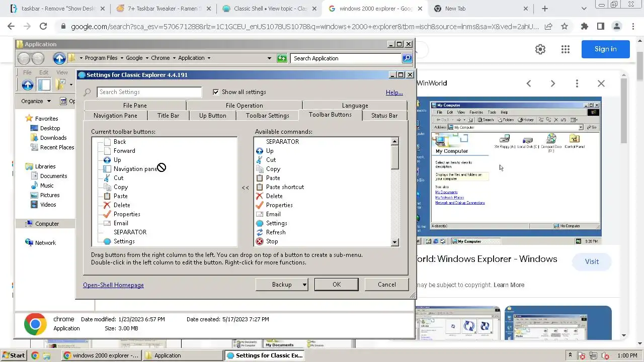Select Up icon in Available commands list

(260, 151)
